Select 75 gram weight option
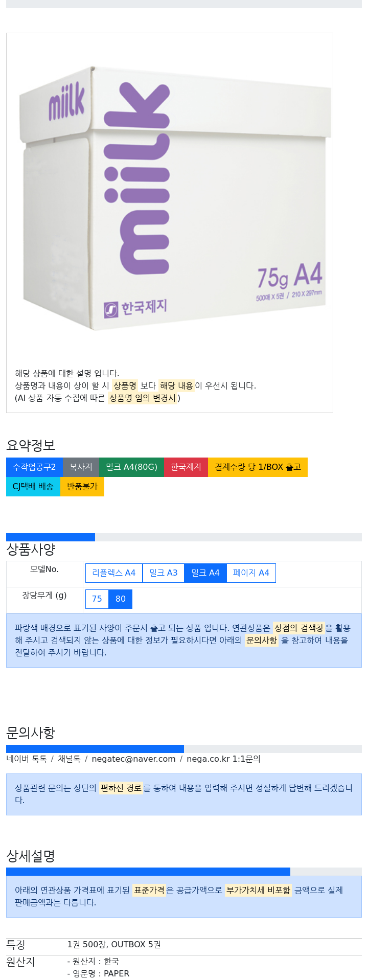 coord(97,599)
